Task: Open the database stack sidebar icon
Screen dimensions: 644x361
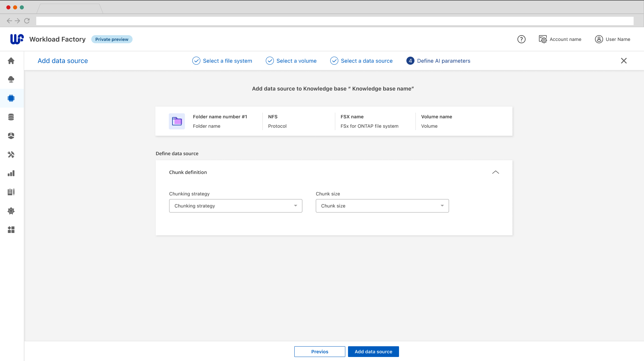Action: tap(11, 117)
